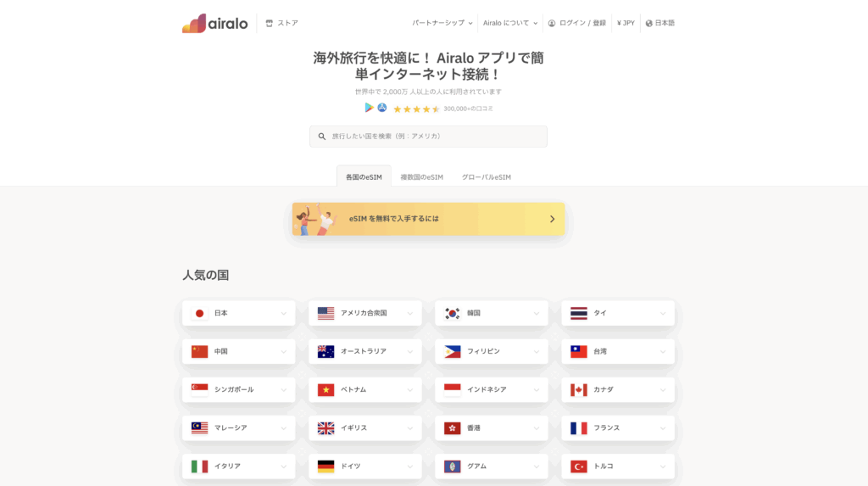The height and width of the screenshot is (486, 868).
Task: Open the Google Play store icon
Action: coord(369,108)
